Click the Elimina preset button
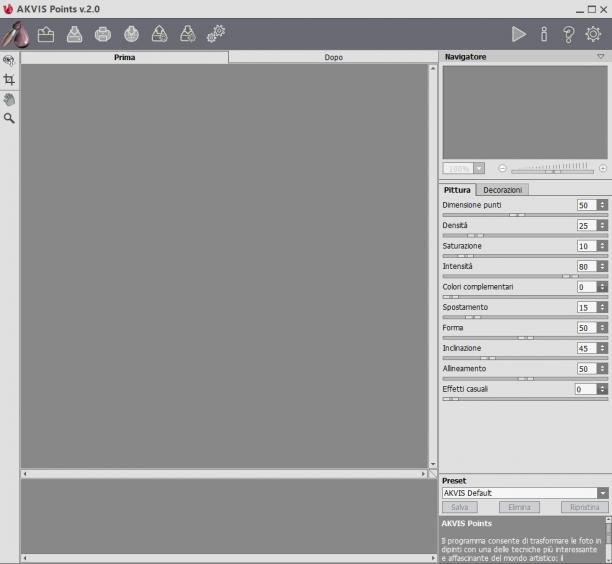 coord(519,507)
